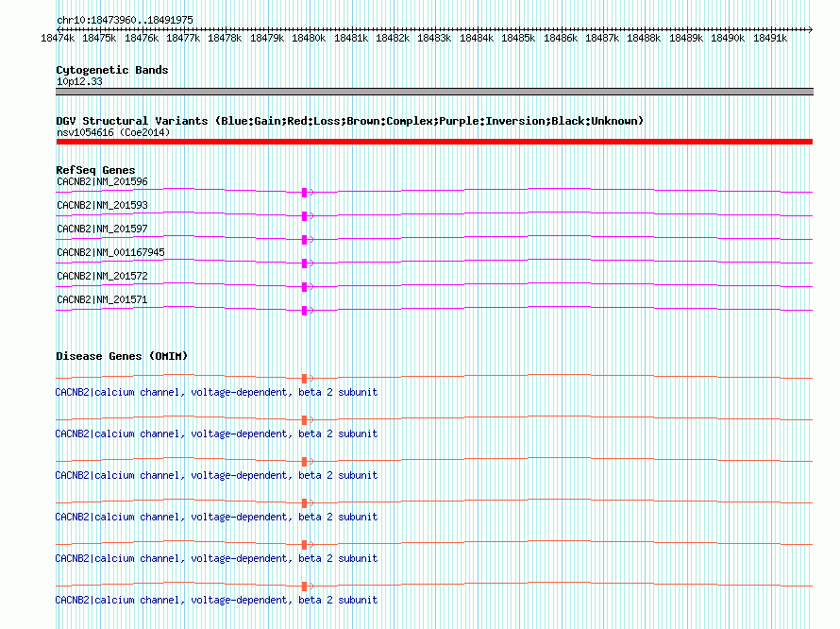This screenshot has height=629, width=840.
Task: Open the CACNB2|NM_201571 transcript label
Action: pyautogui.click(x=102, y=299)
